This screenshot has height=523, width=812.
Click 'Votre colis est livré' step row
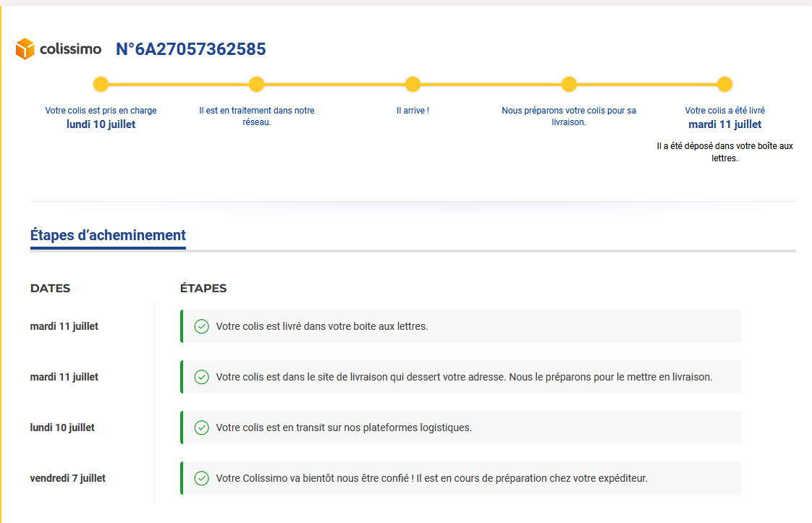[460, 326]
